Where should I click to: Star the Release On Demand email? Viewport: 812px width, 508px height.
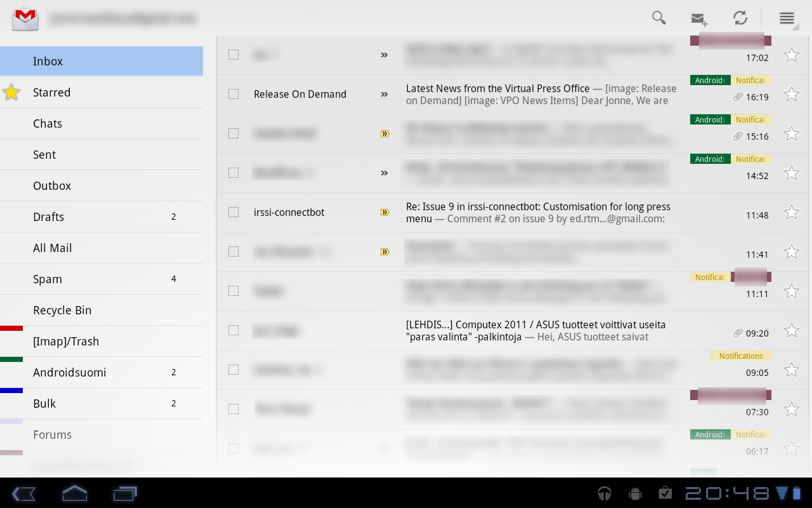[x=792, y=94]
